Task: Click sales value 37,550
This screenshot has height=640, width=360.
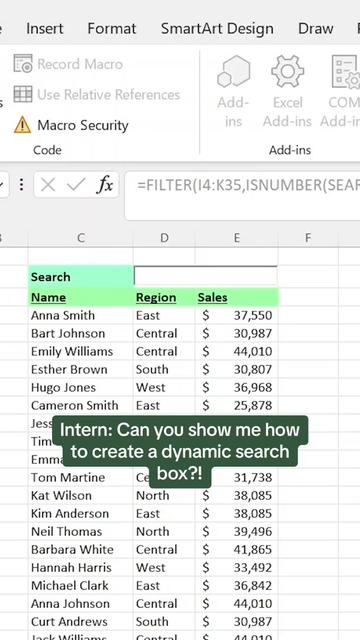Action: pos(253,315)
